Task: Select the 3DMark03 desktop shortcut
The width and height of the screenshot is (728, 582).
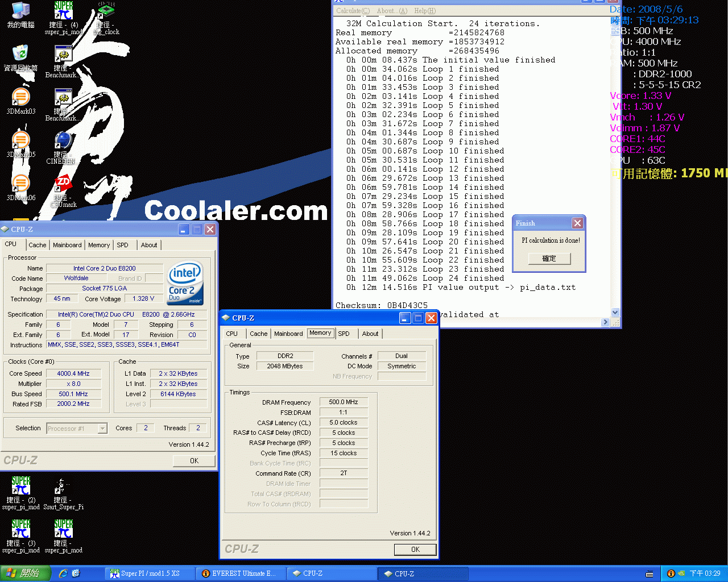Action: point(20,102)
